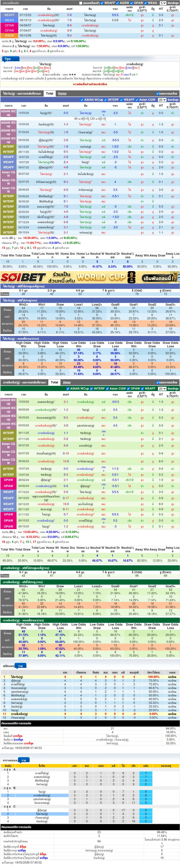Screen dimensions: 180x868
Task: Open the 10-0 score in the 30/06/25 row
Action: click(x=66, y=461)
